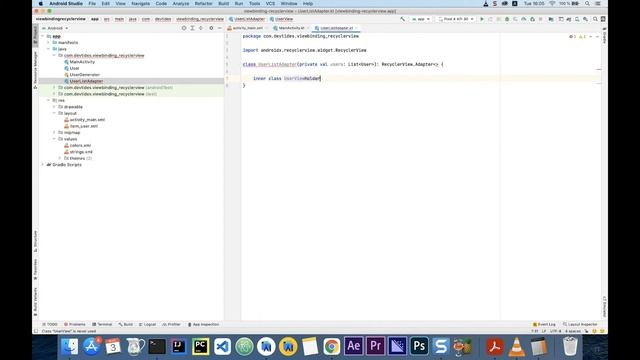Click the Select Opened File target icon
This screenshot has width=640, height=360.
click(x=184, y=28)
